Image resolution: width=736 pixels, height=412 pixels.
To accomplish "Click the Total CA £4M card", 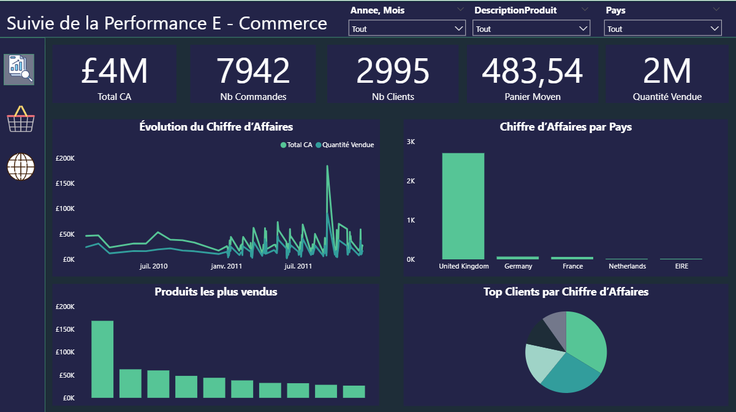I will tap(114, 74).
